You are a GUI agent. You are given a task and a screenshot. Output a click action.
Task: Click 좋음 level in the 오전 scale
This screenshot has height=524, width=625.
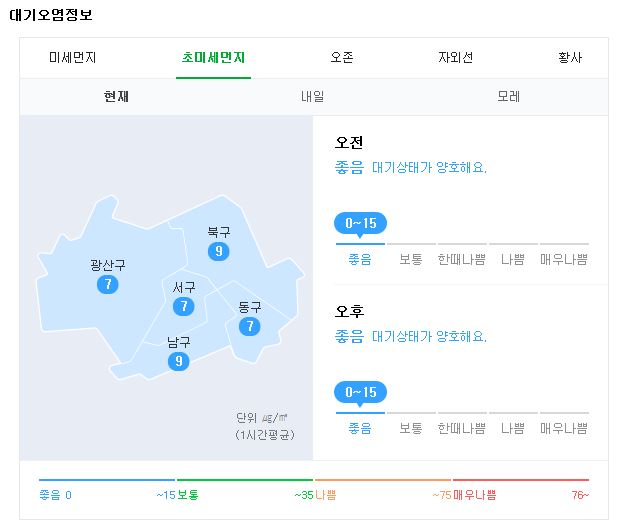tap(360, 259)
